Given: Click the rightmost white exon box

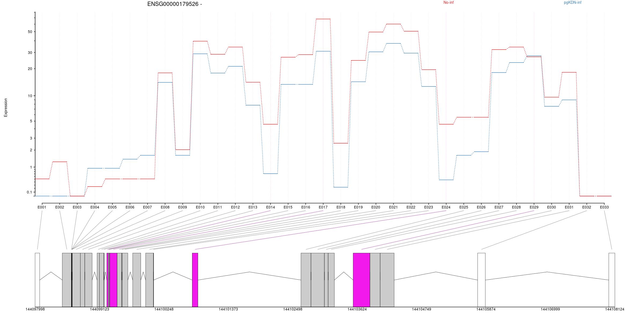Looking at the screenshot, I should pyautogui.click(x=612, y=280).
